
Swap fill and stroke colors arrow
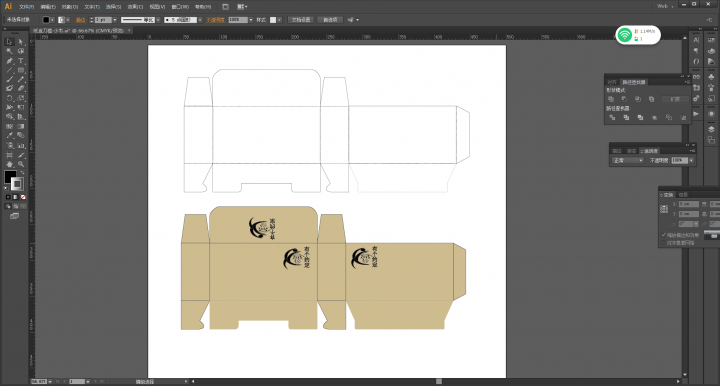coord(22,173)
